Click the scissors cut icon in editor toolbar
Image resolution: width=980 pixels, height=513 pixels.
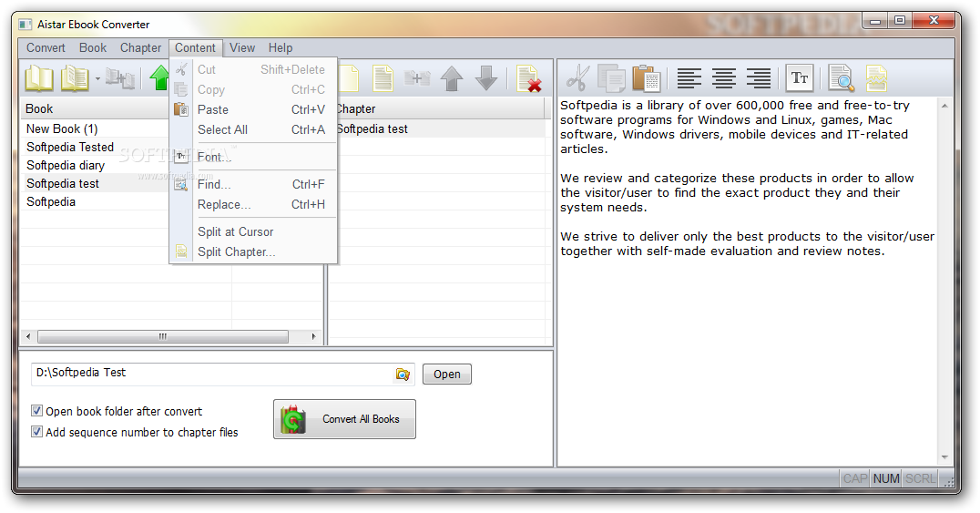[x=577, y=79]
